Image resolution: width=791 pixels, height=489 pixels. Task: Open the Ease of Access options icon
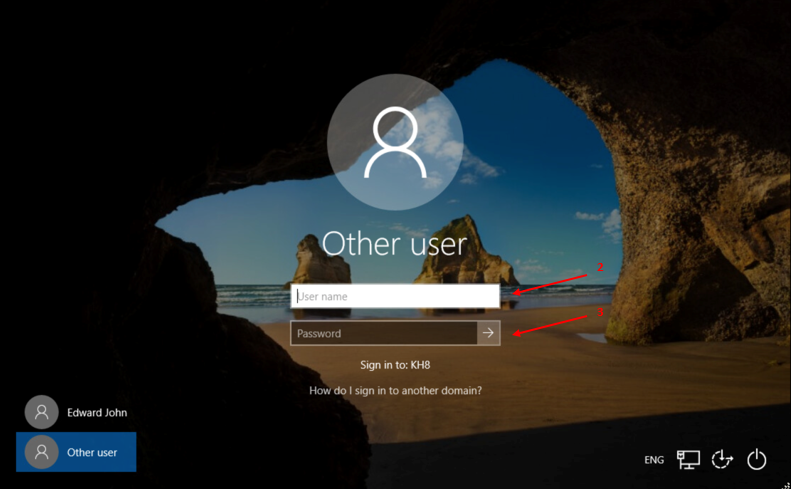click(x=722, y=459)
